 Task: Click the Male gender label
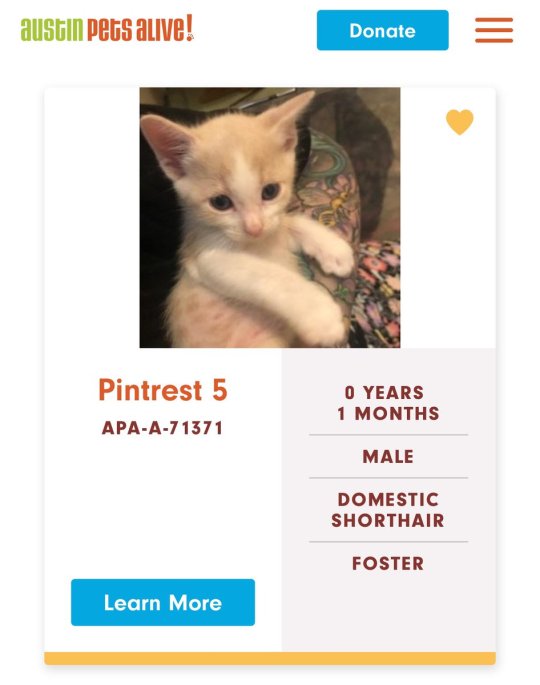(388, 457)
